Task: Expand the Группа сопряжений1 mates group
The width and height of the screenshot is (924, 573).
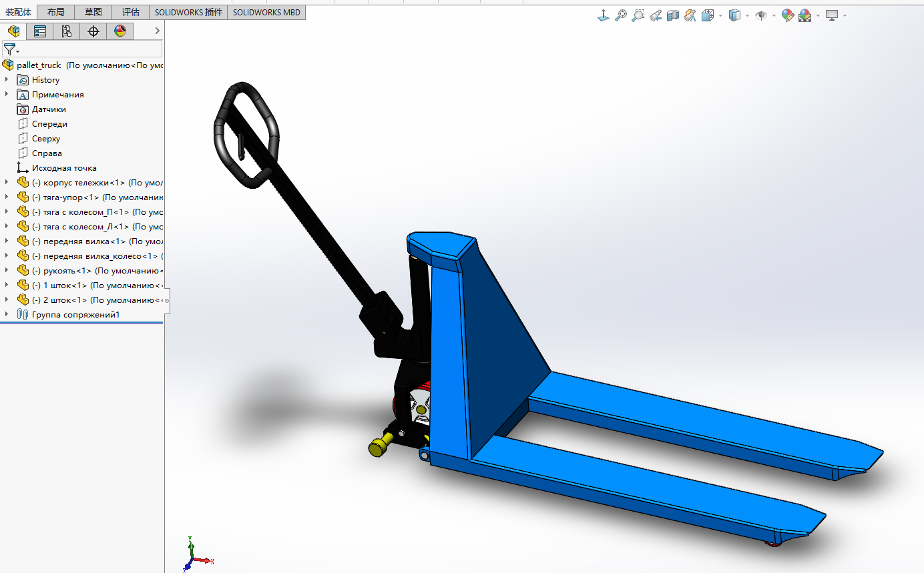Action: [7, 314]
